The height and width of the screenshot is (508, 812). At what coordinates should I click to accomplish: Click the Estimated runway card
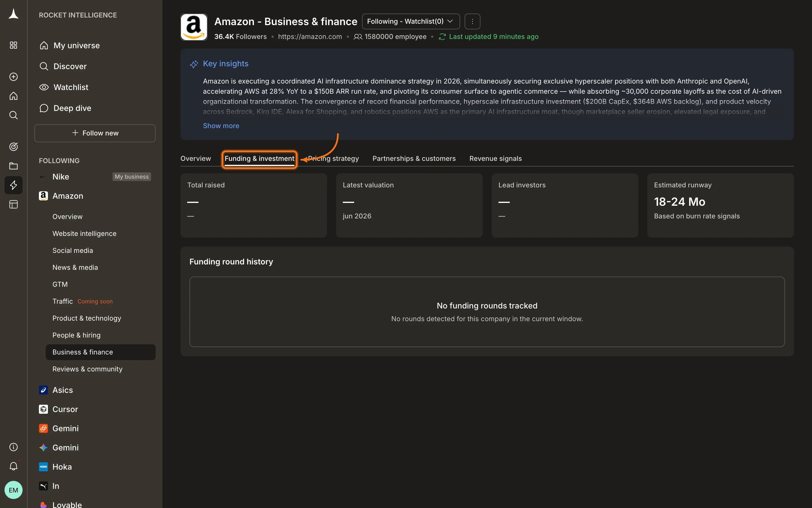(x=720, y=205)
